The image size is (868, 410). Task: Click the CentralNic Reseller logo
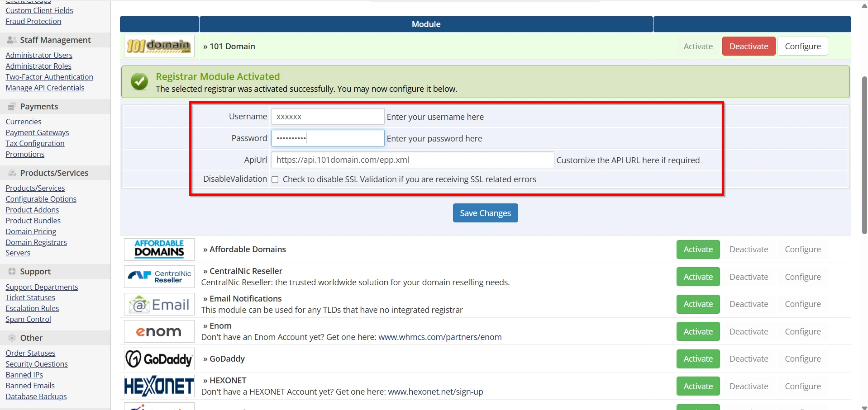[x=159, y=277]
